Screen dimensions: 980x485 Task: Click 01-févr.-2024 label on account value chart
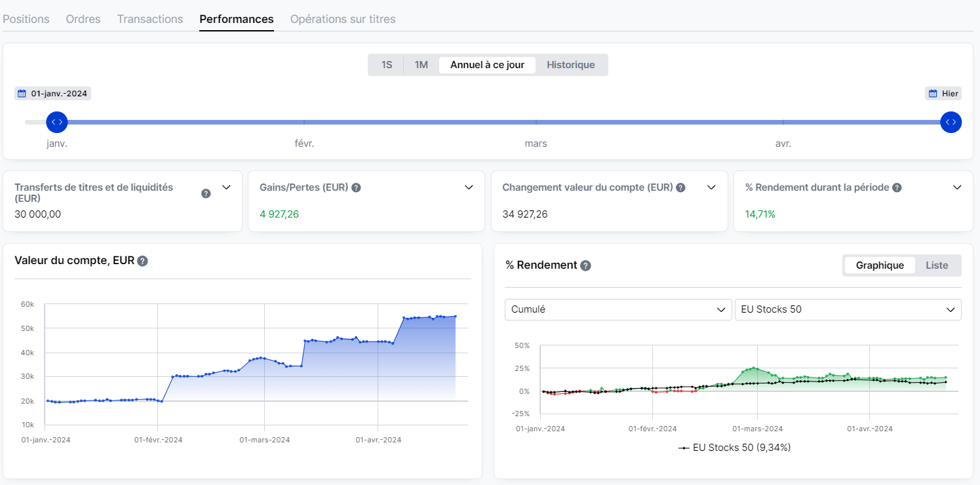point(159,440)
